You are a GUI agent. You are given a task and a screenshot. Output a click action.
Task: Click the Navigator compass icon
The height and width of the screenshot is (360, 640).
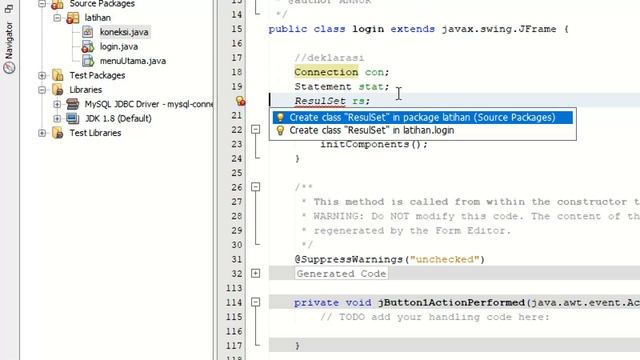pos(9,67)
